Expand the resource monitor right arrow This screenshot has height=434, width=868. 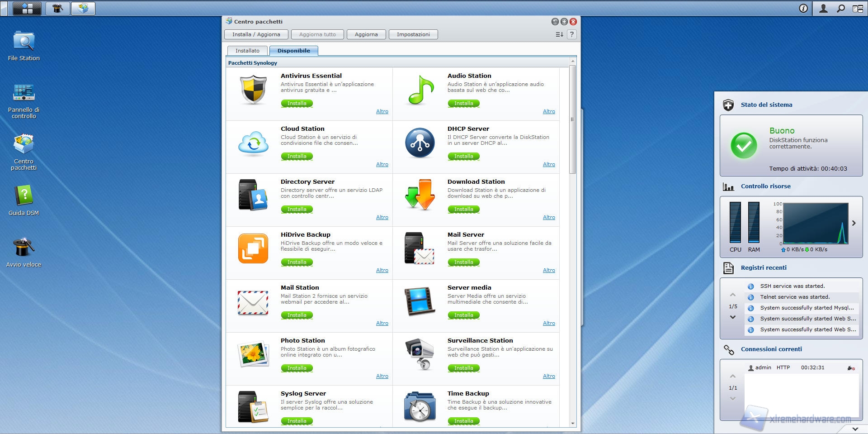pos(854,223)
